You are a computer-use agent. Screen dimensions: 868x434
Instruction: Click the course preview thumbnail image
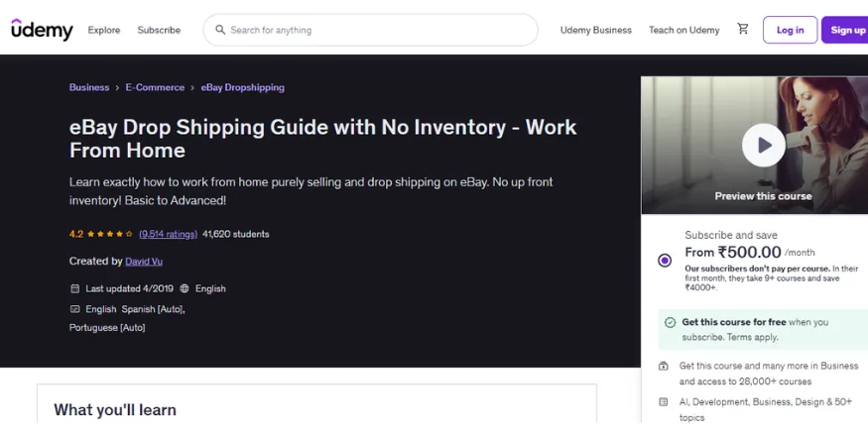[x=755, y=145]
